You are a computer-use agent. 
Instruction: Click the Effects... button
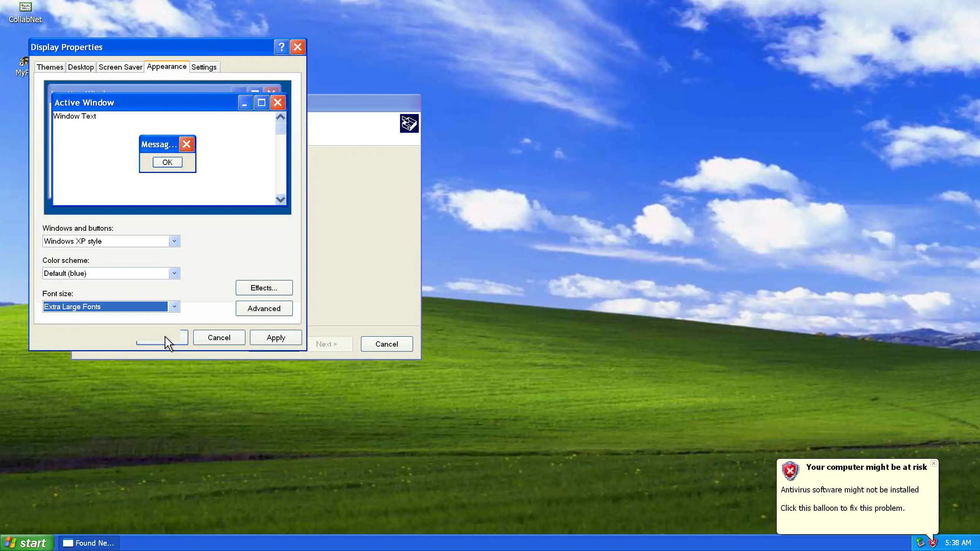pyautogui.click(x=264, y=288)
